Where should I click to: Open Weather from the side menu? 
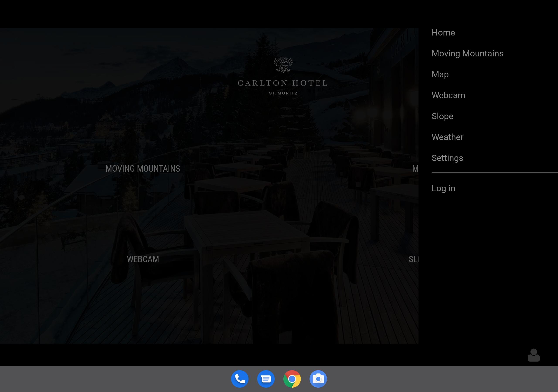point(447,137)
